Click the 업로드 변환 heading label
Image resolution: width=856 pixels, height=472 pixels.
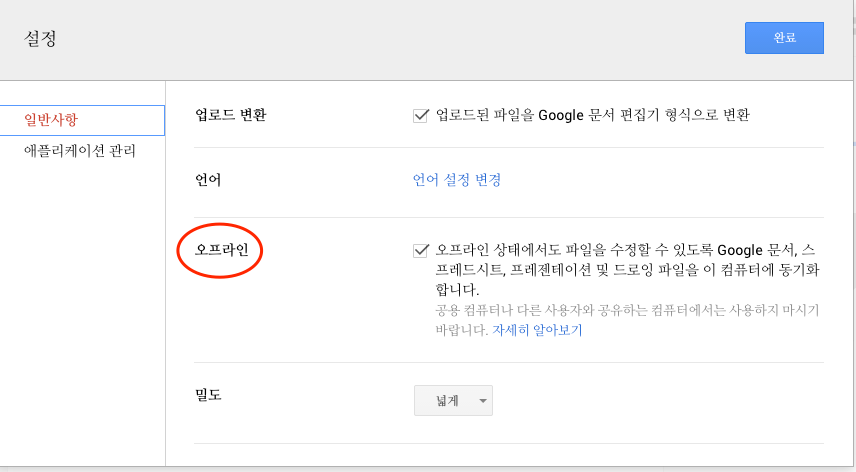(x=230, y=115)
